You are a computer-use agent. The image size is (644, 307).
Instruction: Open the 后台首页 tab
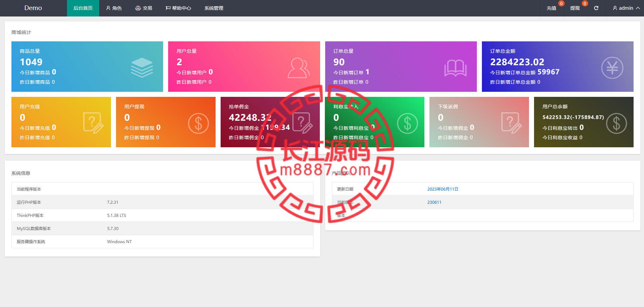[x=83, y=8]
